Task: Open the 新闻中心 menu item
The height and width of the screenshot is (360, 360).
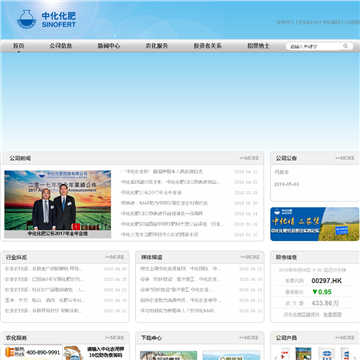Action: (x=109, y=46)
